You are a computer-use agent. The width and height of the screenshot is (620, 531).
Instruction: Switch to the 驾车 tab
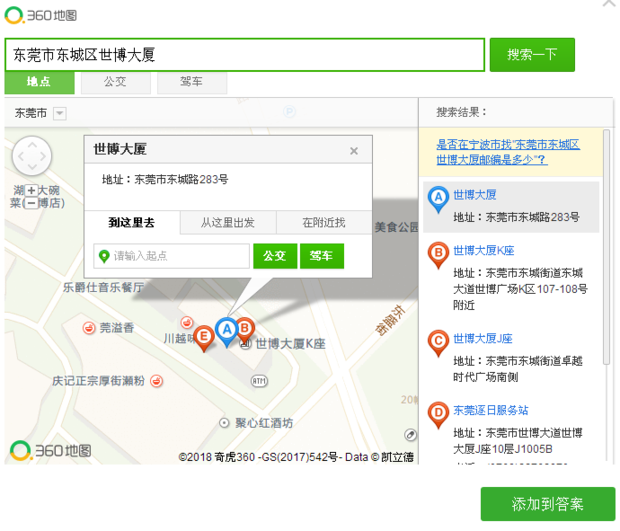tap(192, 82)
